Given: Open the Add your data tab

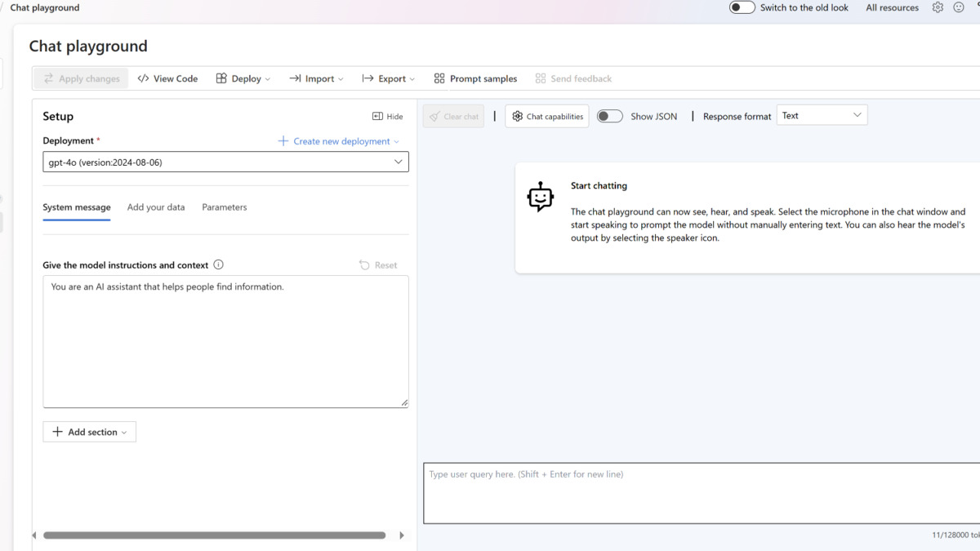Looking at the screenshot, I should coord(156,207).
